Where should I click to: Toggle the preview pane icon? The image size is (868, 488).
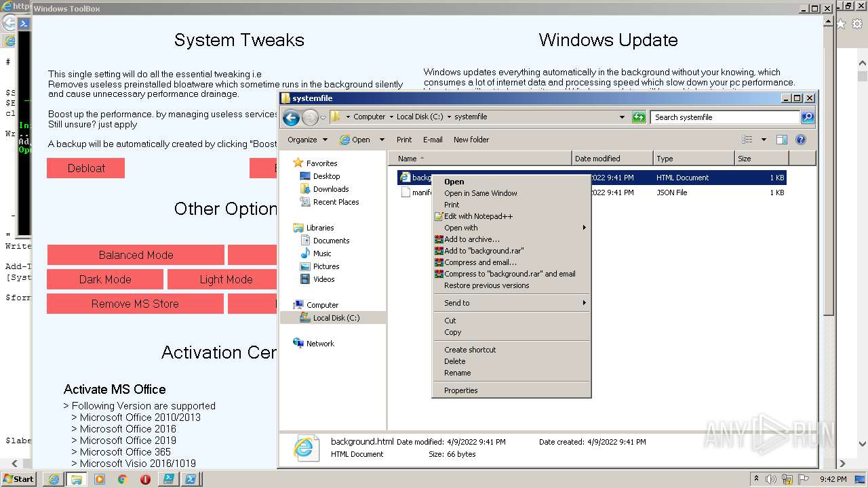(782, 140)
